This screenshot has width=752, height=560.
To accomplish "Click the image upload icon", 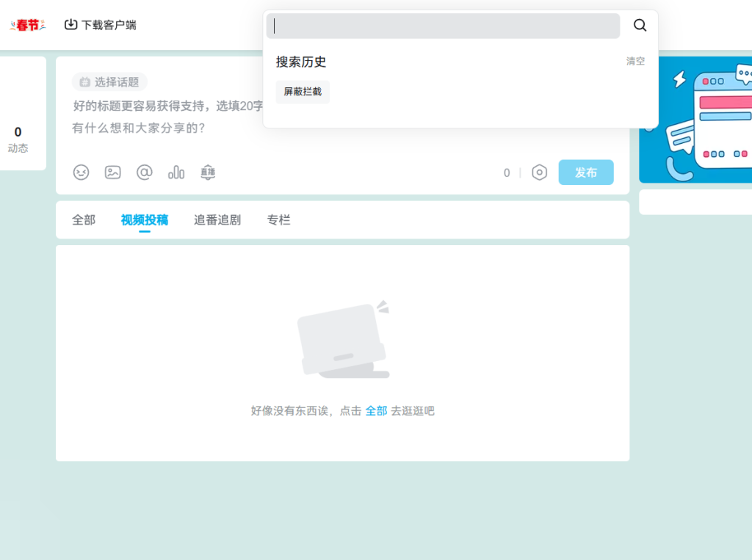I will (x=112, y=172).
